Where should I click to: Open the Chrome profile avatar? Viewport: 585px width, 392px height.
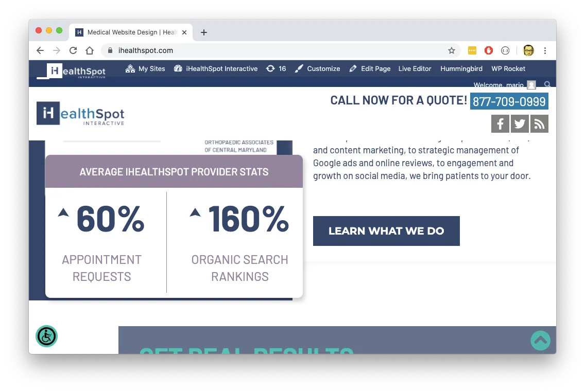528,50
